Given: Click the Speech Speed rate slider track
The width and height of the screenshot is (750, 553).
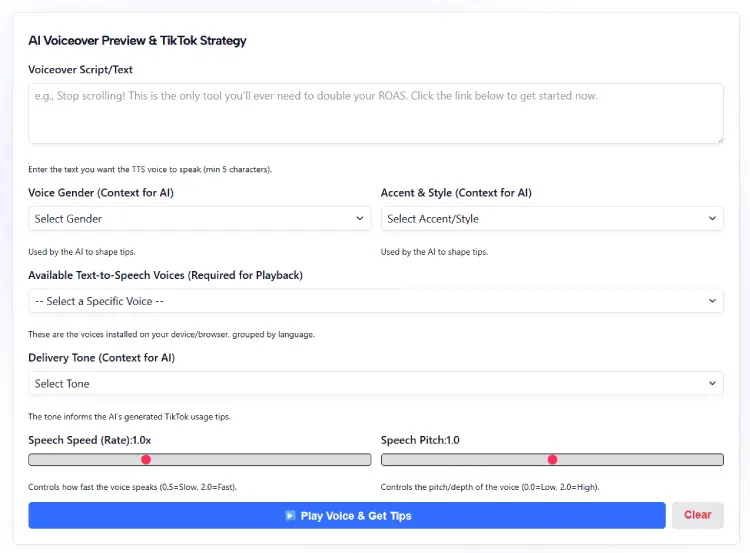Looking at the screenshot, I should (199, 460).
